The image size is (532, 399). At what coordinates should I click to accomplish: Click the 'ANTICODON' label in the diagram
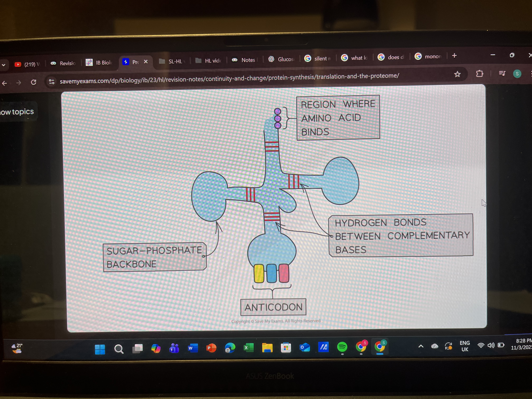274,307
